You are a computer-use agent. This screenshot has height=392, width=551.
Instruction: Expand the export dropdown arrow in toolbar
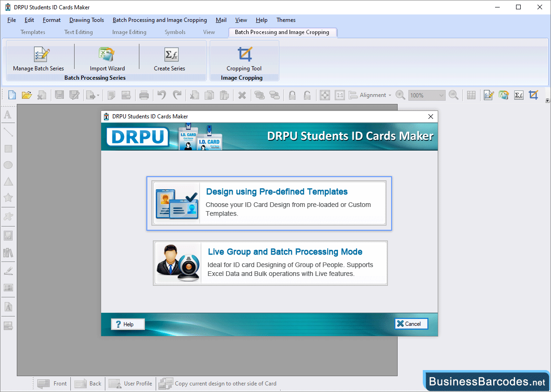click(98, 96)
